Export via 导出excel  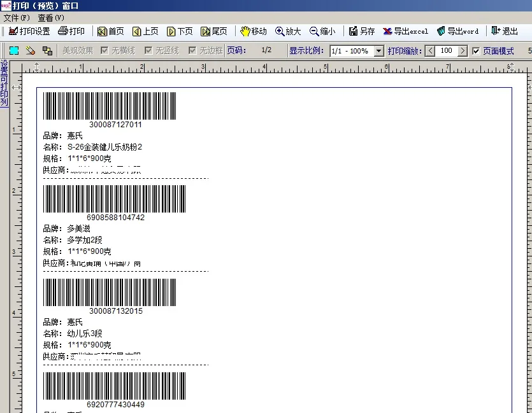click(x=405, y=31)
